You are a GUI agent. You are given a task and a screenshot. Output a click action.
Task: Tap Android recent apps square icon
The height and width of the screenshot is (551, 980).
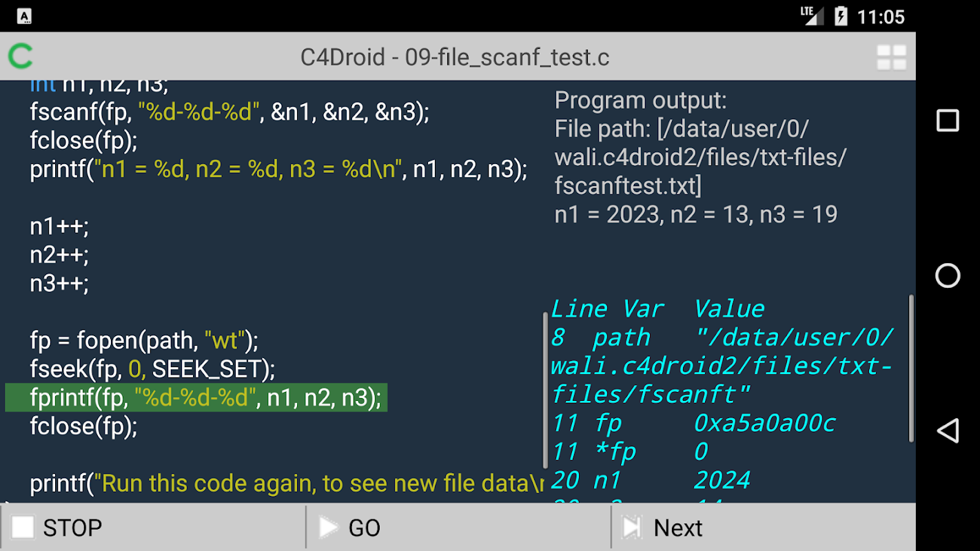click(948, 121)
